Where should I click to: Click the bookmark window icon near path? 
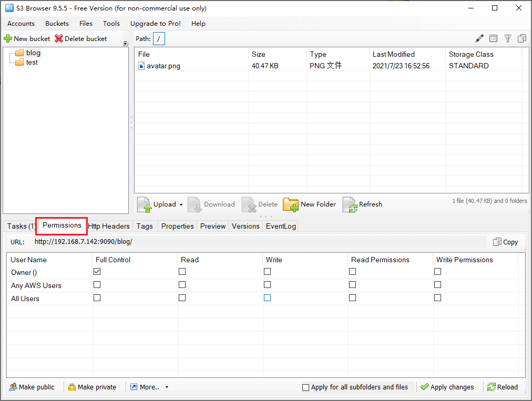click(x=493, y=38)
